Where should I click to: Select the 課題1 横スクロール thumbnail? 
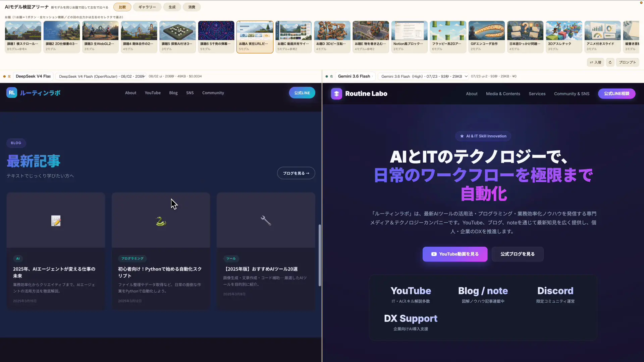click(x=23, y=37)
